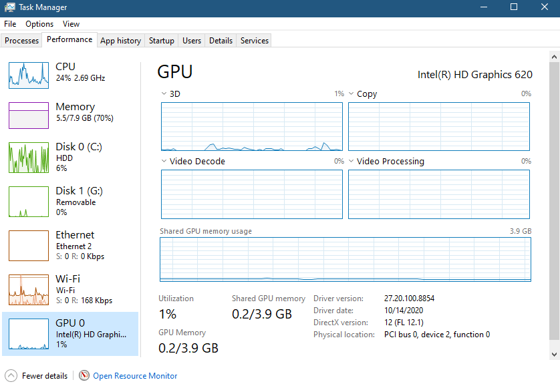Click the vertical scrollbar thumb
Image resolution: width=560 pixels, height=392 pixels.
tap(554, 201)
